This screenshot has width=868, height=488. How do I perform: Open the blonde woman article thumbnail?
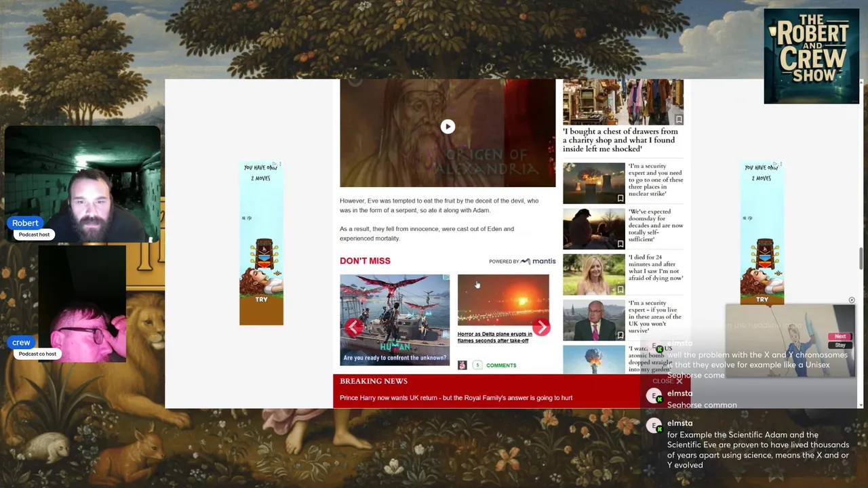(593, 274)
